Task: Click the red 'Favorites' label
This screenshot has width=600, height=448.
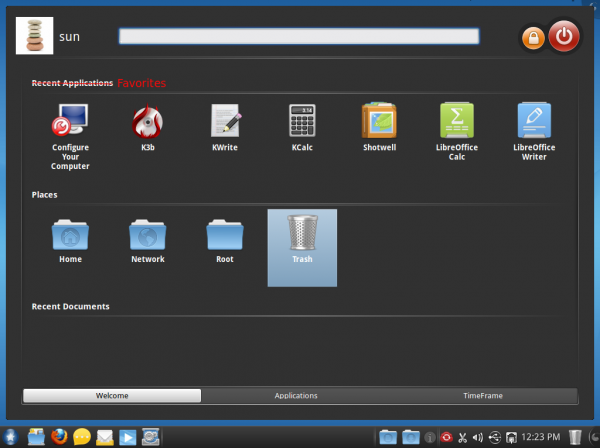Action: pyautogui.click(x=142, y=83)
